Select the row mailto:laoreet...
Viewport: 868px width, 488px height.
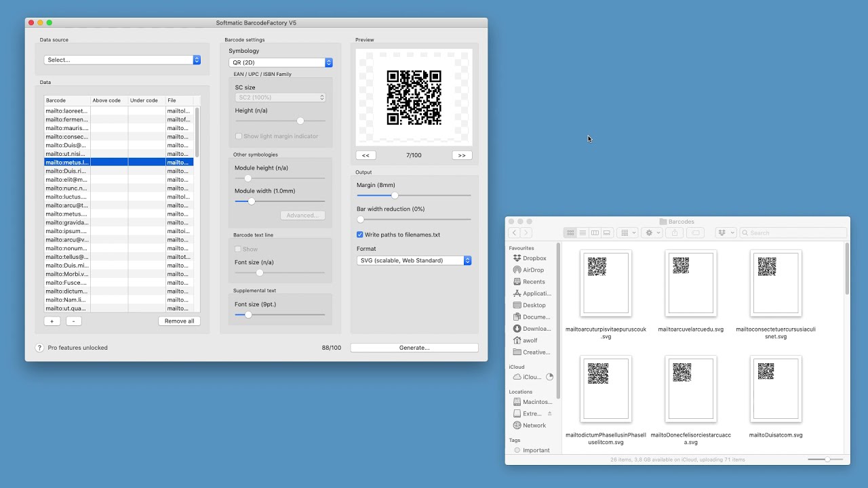click(x=119, y=111)
